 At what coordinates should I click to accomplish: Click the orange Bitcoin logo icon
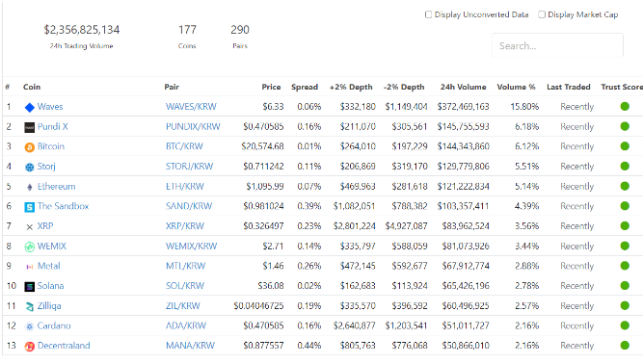click(30, 147)
